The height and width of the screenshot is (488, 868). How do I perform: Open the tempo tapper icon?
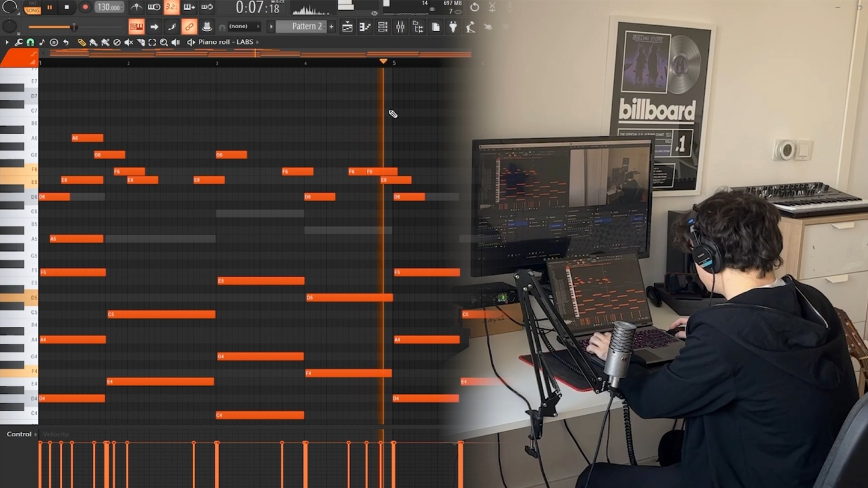pos(470,26)
